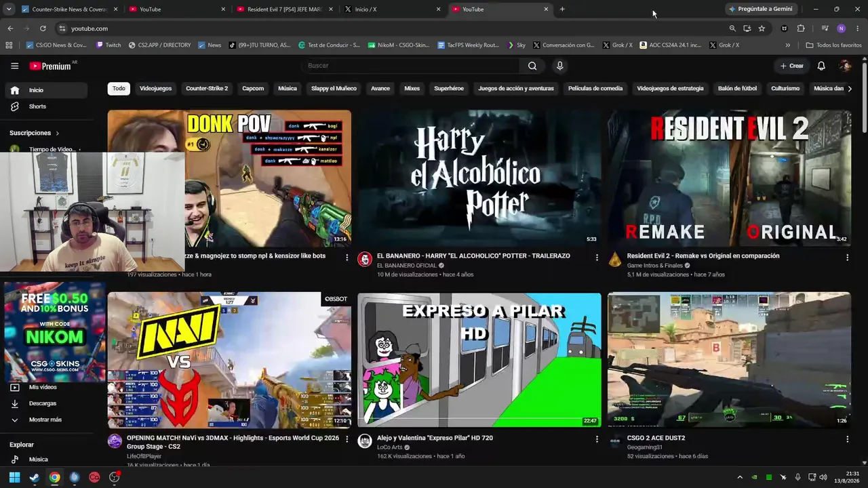Open options menu for Harry el Alcohólico Potter video

[597, 258]
